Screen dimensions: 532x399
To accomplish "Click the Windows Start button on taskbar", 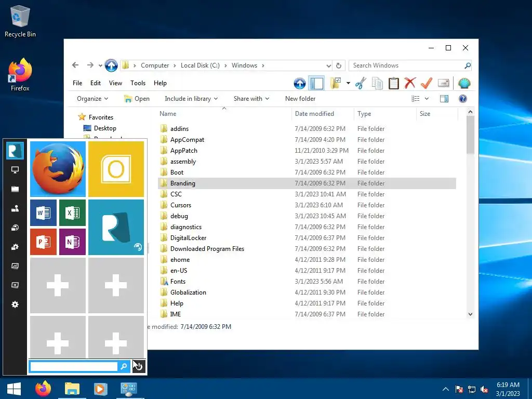I will (14, 389).
